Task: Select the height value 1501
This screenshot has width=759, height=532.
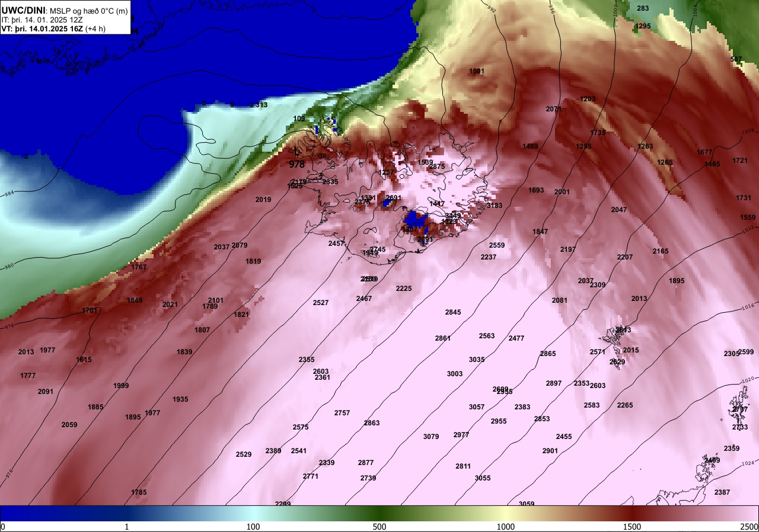Action: tap(477, 71)
